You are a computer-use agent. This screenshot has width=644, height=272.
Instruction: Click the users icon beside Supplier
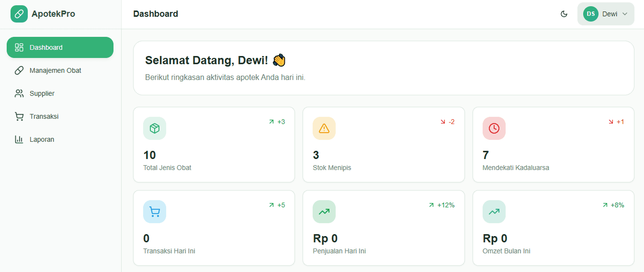(19, 93)
